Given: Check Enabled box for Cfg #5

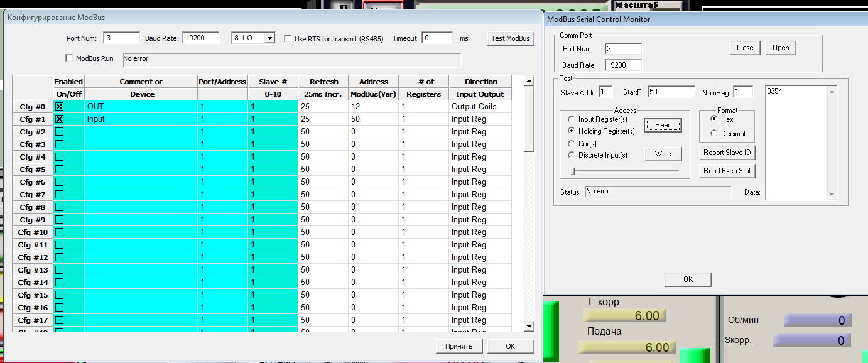Looking at the screenshot, I should point(60,170).
